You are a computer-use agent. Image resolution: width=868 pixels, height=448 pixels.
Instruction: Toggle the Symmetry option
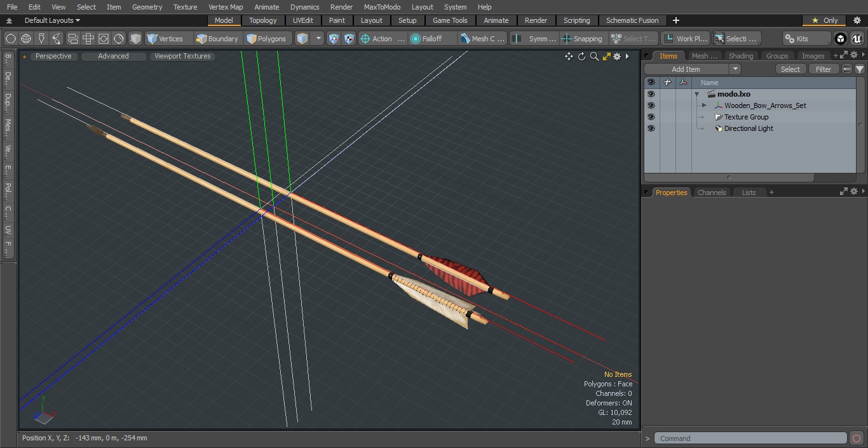point(534,39)
